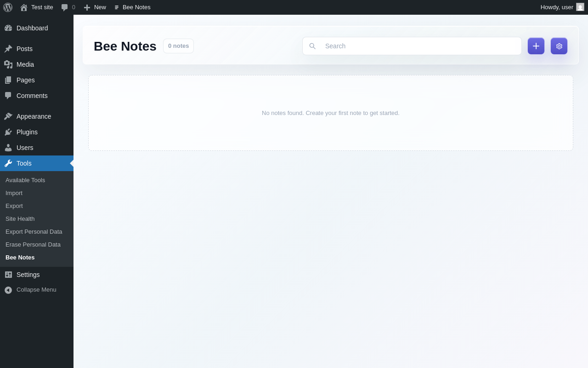
Task: Click the add new note plus button
Action: point(536,46)
